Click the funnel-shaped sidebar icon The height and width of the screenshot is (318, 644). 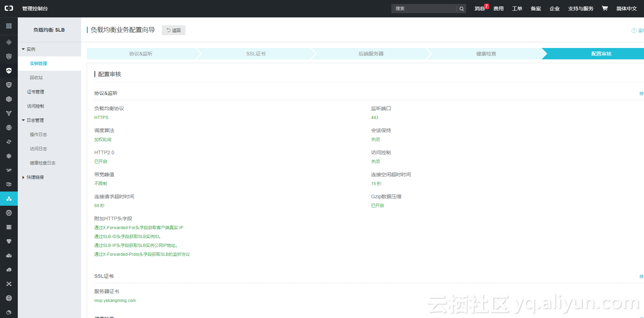click(x=9, y=113)
